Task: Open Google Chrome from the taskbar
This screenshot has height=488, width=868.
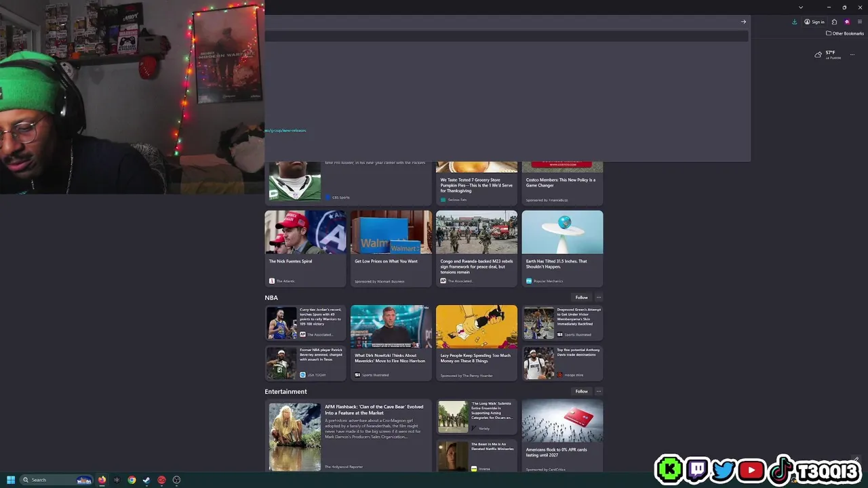Action: point(132,480)
